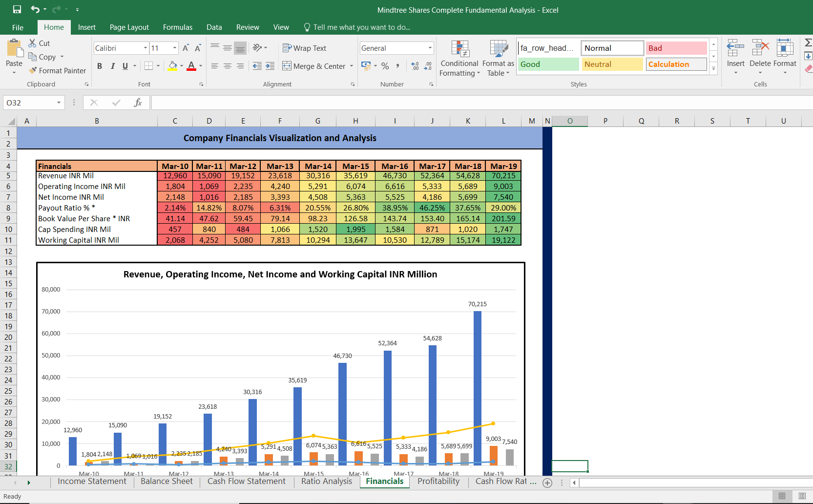Click the Copy icon
The image size is (813, 504).
point(33,57)
